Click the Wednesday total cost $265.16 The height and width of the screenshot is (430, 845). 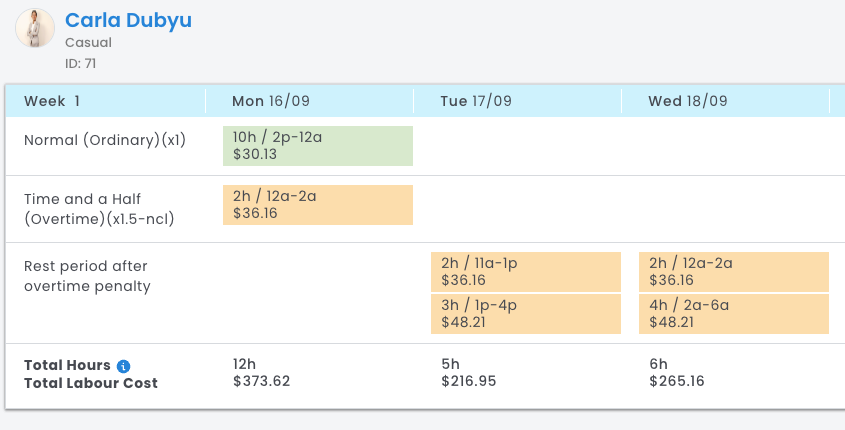click(x=677, y=381)
